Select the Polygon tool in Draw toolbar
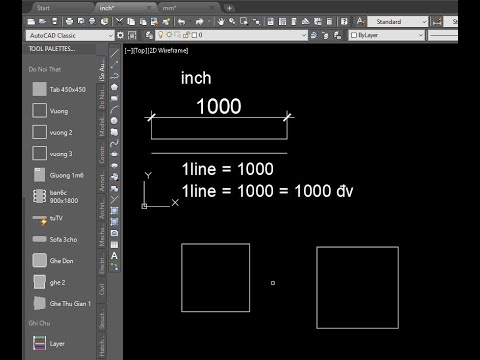Viewport: 480px width, 360px height. pos(114,87)
